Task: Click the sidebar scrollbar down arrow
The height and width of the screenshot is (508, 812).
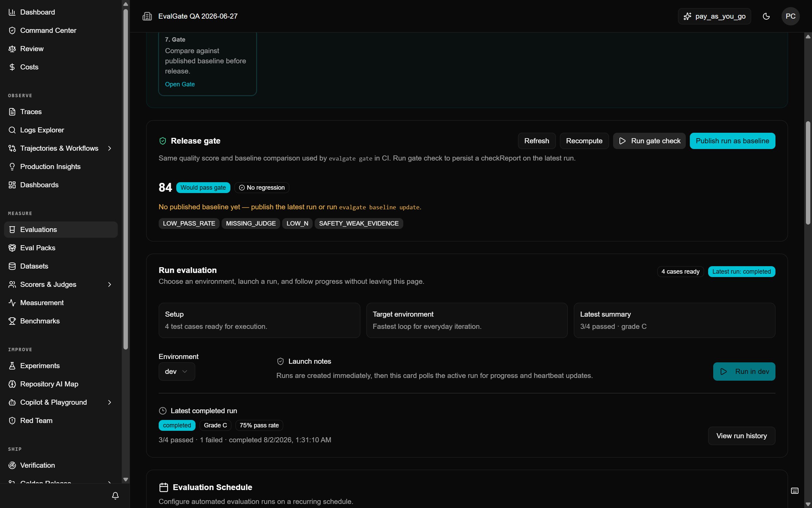Action: click(126, 479)
